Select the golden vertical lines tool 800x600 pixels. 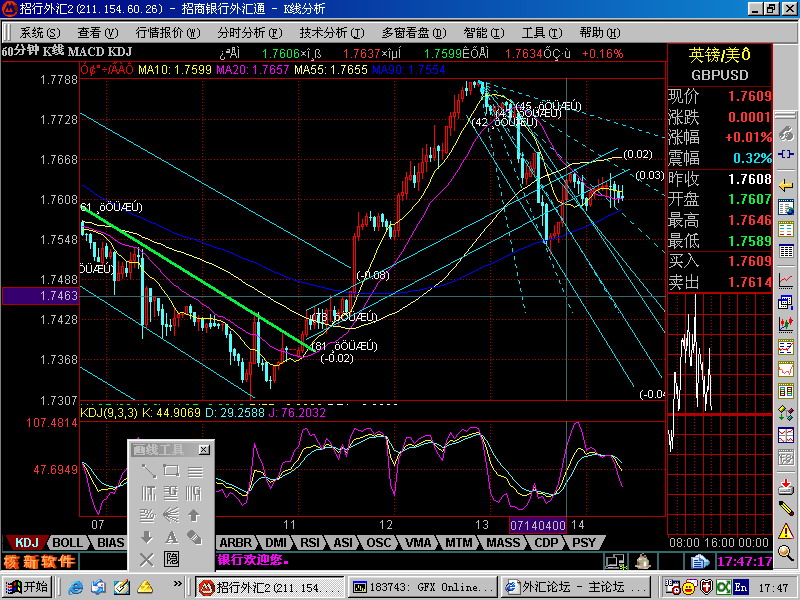click(x=195, y=493)
